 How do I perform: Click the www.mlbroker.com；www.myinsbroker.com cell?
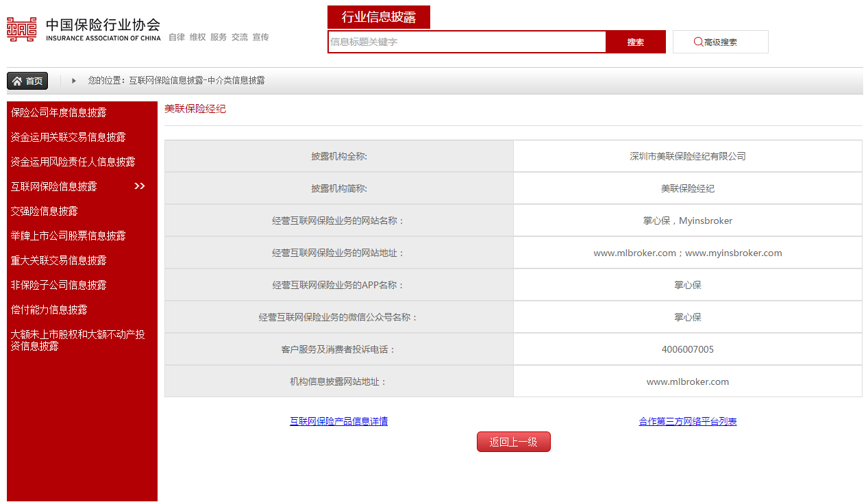click(688, 253)
